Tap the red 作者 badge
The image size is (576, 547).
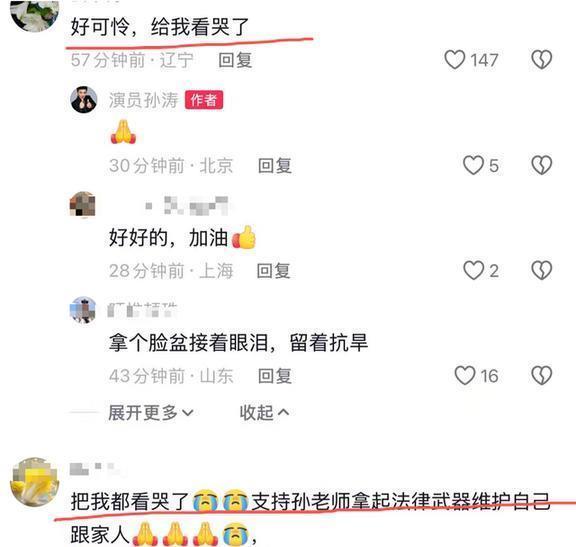click(204, 100)
